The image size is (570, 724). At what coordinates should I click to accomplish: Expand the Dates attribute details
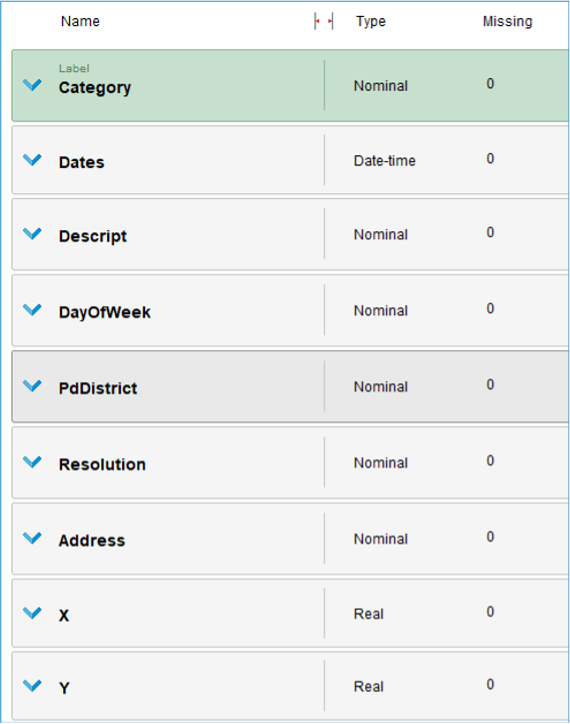click(x=32, y=160)
